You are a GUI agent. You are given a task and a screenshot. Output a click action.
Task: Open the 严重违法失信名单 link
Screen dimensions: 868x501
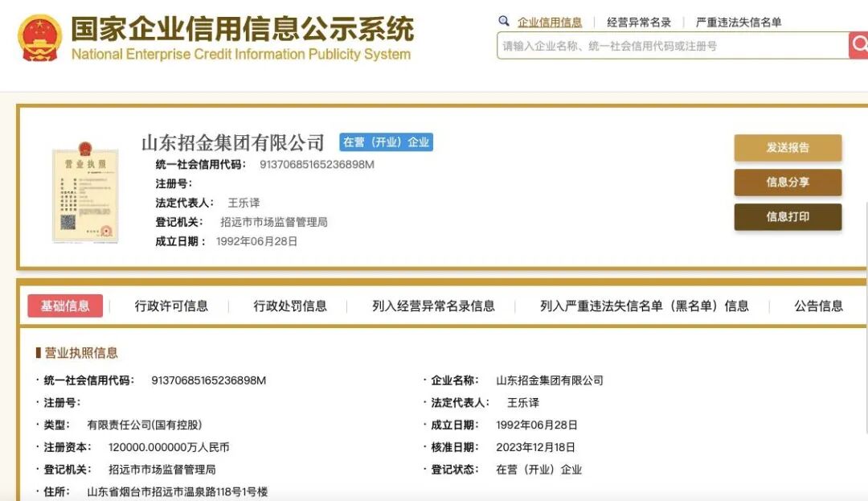pyautogui.click(x=740, y=21)
